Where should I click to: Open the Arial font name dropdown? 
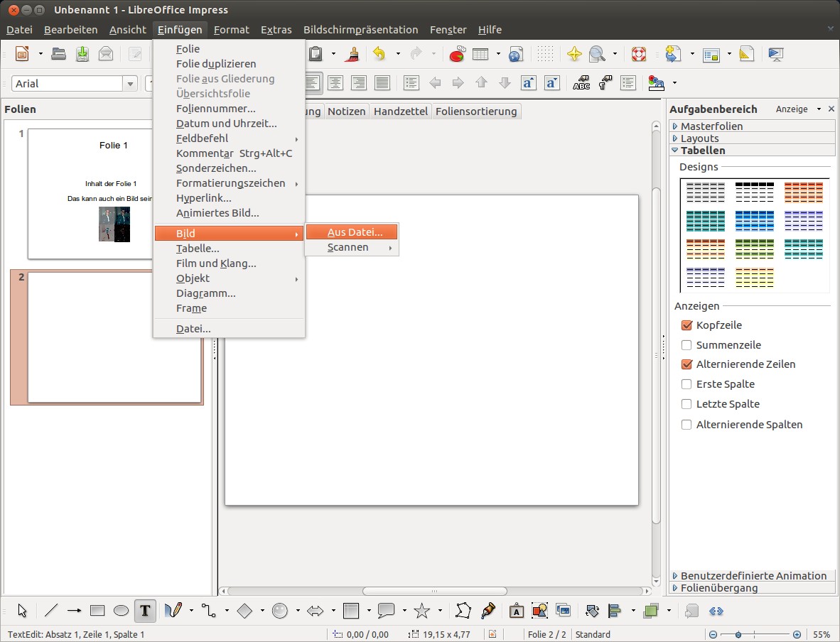(x=130, y=84)
